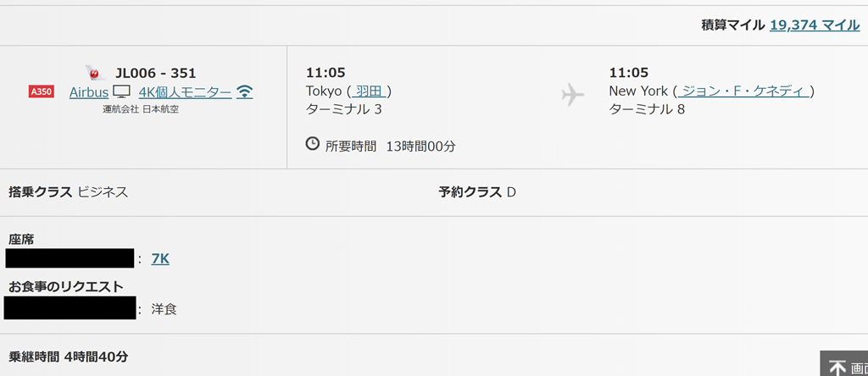Click the JAL crane logo icon

[96, 73]
